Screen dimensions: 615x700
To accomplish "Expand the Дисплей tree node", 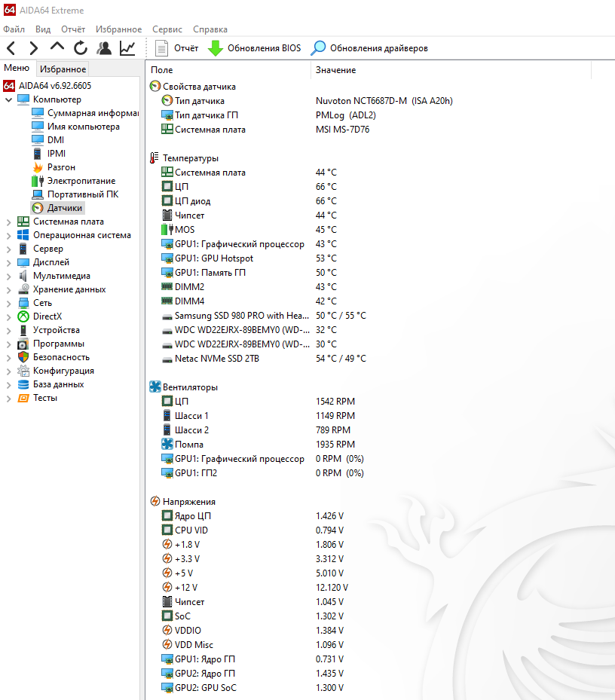I will click(8, 262).
